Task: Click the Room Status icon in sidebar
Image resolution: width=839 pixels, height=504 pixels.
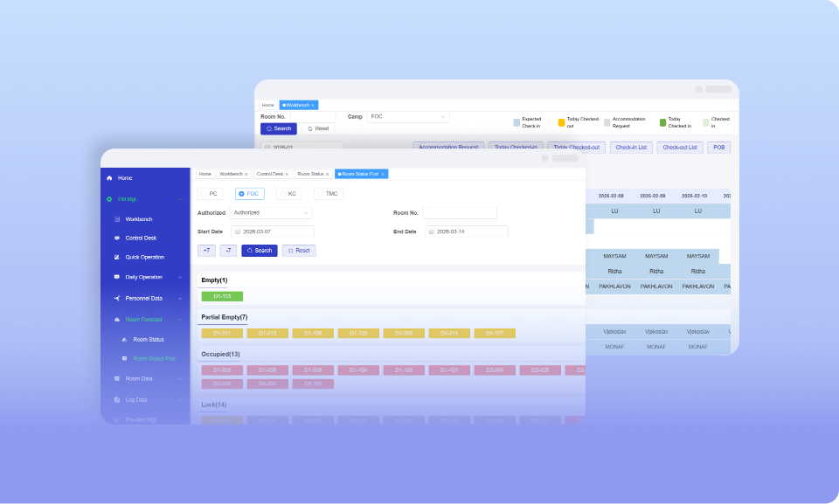Action: pyautogui.click(x=125, y=340)
